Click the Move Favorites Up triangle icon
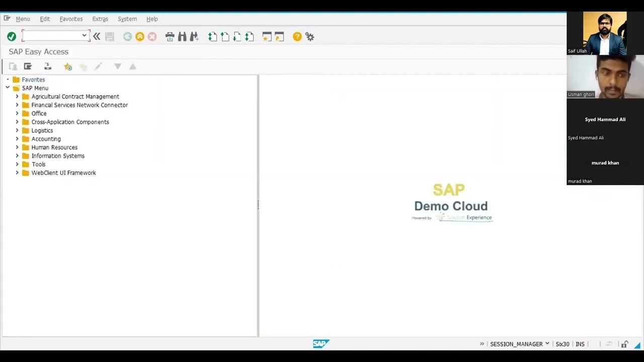This screenshot has height=362, width=644. click(x=133, y=66)
